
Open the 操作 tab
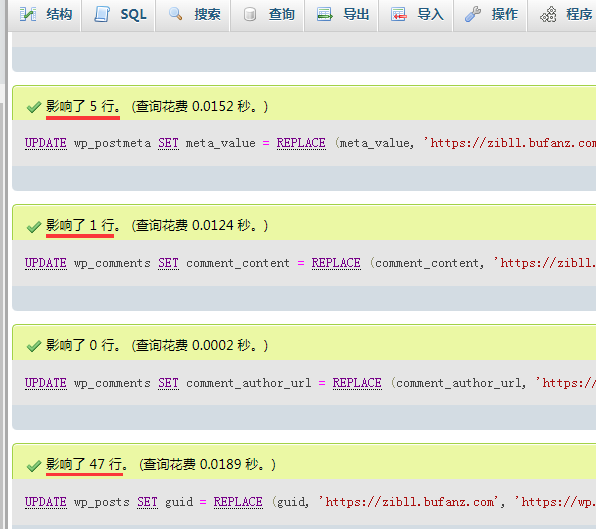[490, 15]
